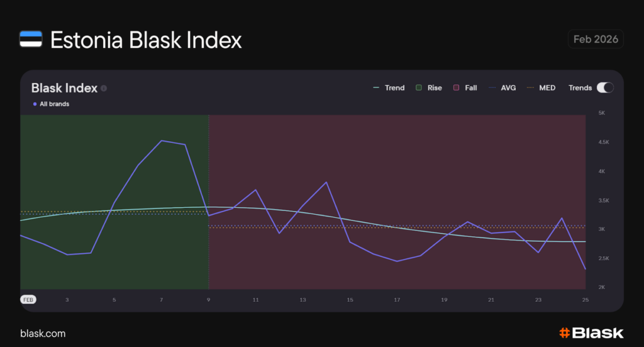Screen dimensions: 644x347
Task: Select the All brands series label
Action: (54, 104)
